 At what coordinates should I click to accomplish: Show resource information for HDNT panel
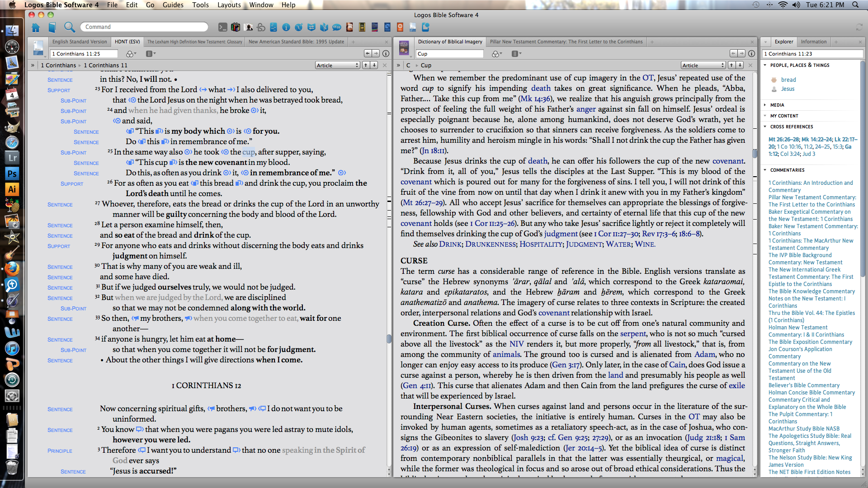click(x=386, y=53)
